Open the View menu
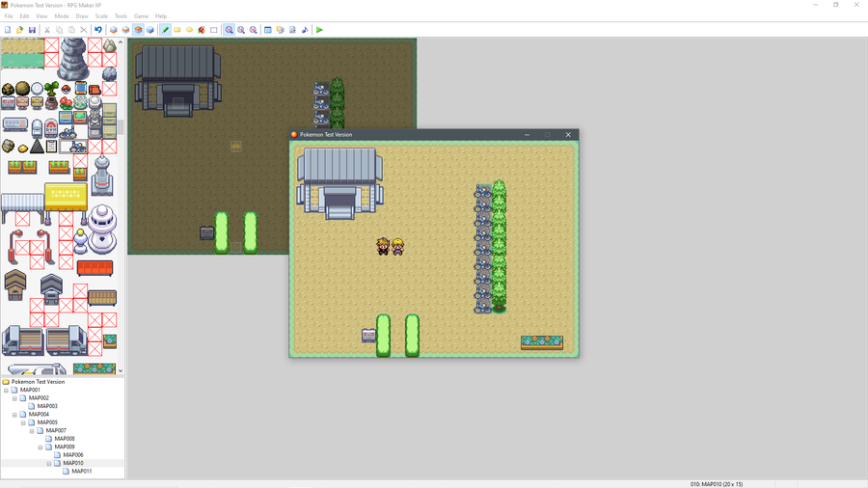The height and width of the screenshot is (488, 868). (x=41, y=16)
